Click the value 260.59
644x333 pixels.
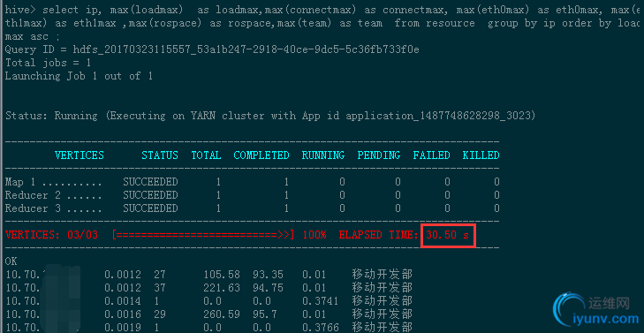pyautogui.click(x=221, y=314)
